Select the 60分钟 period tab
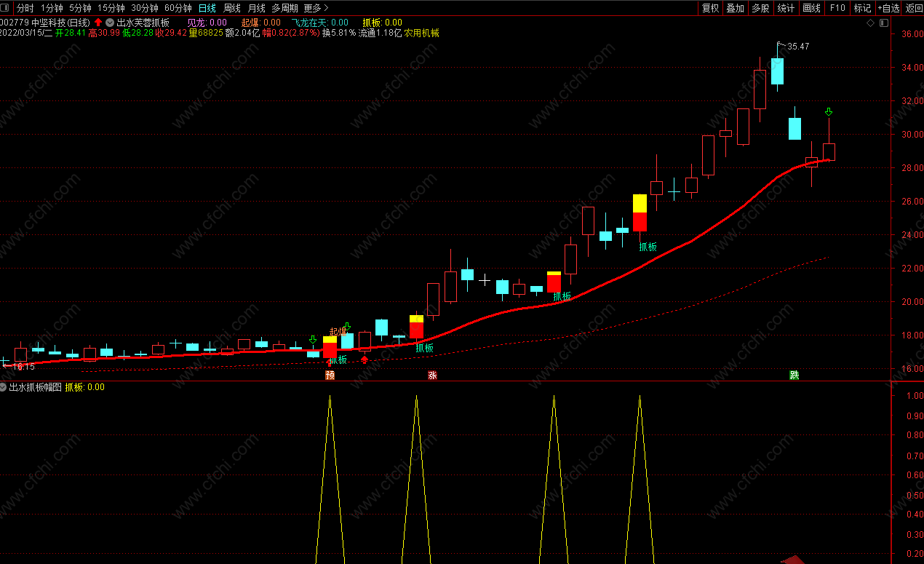Image resolution: width=924 pixels, height=564 pixels. point(178,8)
